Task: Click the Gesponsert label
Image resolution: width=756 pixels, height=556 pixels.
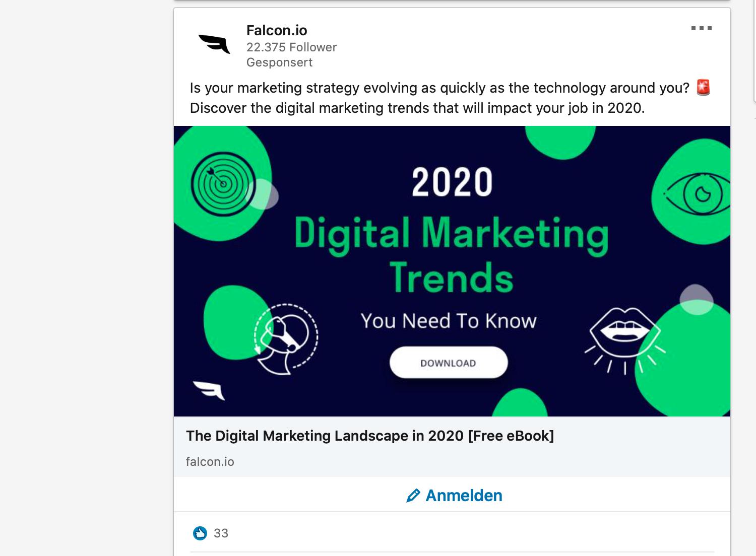Action: [279, 62]
